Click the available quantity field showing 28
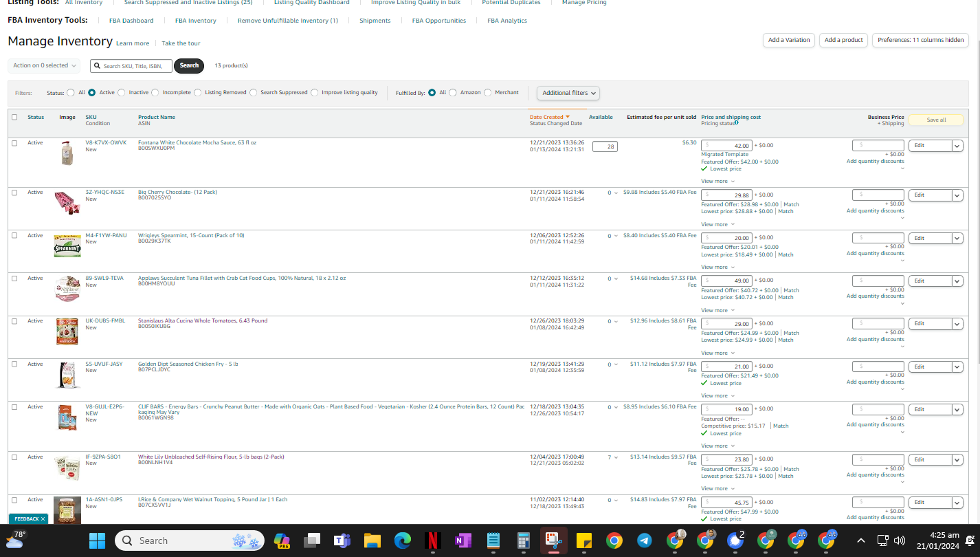980x557 pixels. pos(605,146)
